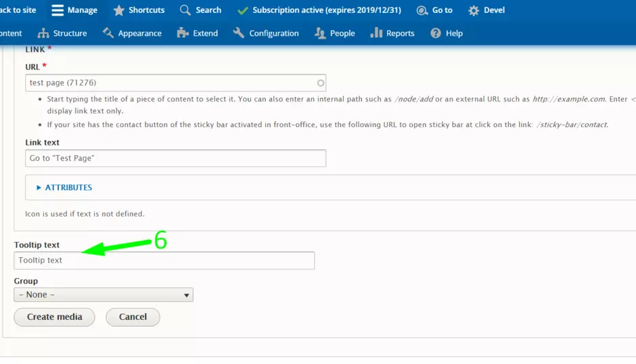This screenshot has width=636, height=364.
Task: Click the Structure hierarchy icon
Action: click(x=43, y=33)
